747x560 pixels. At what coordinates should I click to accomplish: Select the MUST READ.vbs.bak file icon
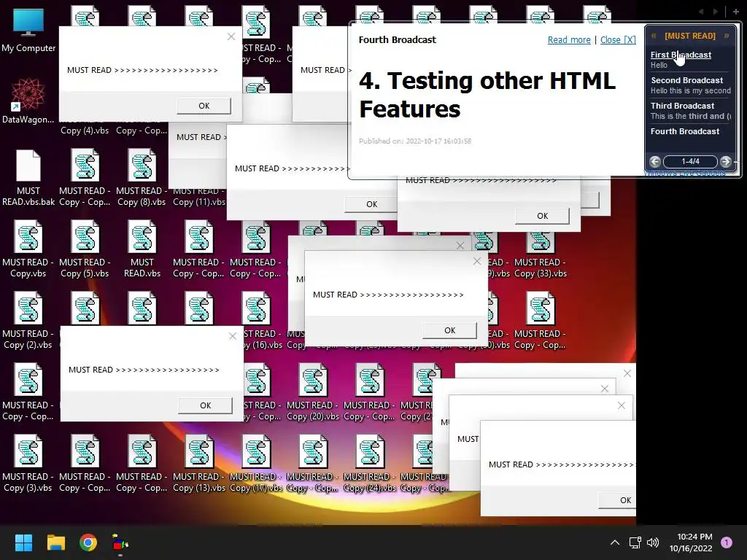tap(28, 178)
